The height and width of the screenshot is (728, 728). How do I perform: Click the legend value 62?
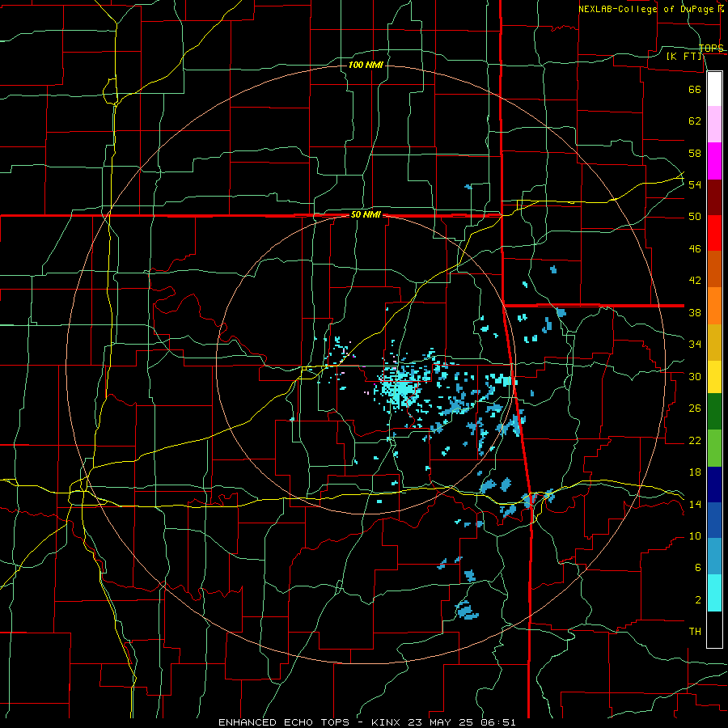pos(695,121)
